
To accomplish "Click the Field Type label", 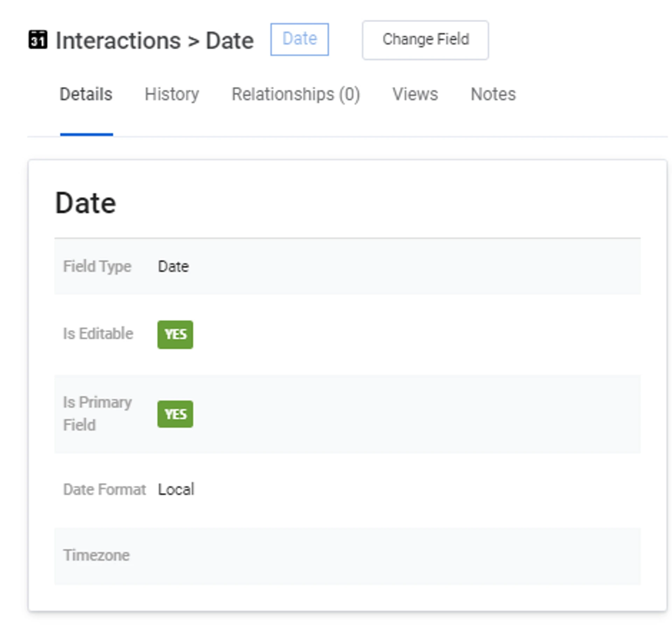I will tap(97, 266).
